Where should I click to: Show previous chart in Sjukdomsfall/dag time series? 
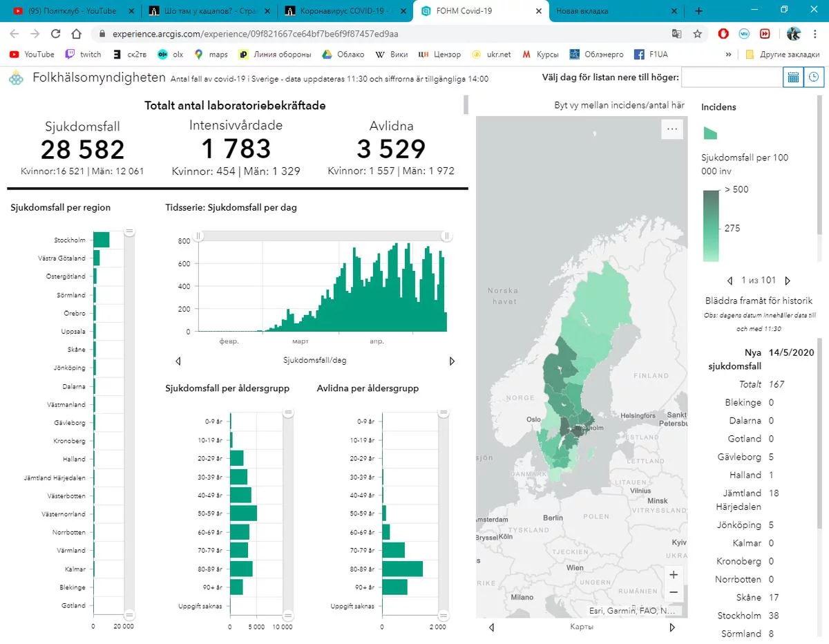coord(178,361)
